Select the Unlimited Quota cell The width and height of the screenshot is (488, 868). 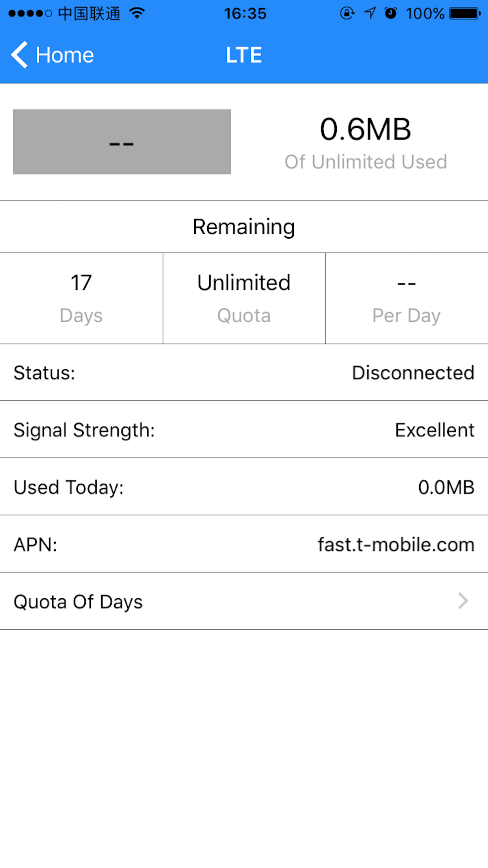coord(244,298)
